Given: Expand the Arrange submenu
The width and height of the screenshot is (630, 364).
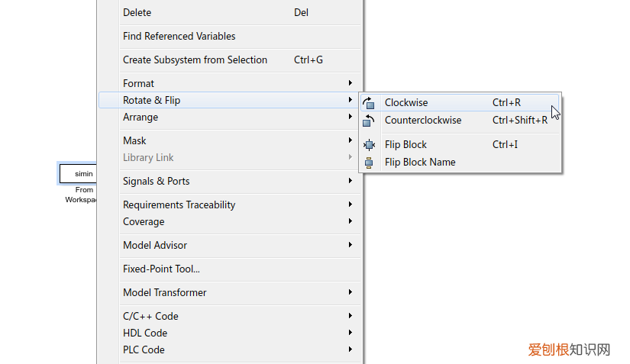Looking at the screenshot, I should pos(141,117).
